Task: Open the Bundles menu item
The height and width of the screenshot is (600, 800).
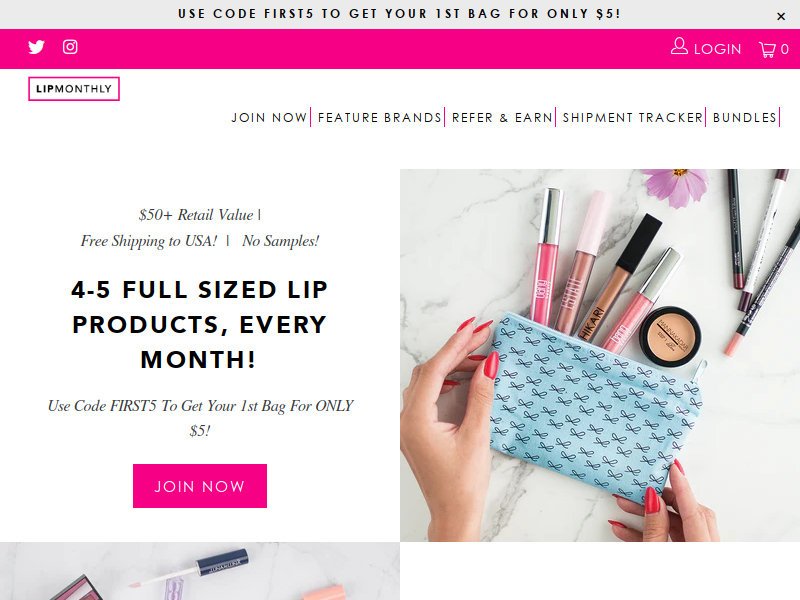Action: [x=744, y=118]
